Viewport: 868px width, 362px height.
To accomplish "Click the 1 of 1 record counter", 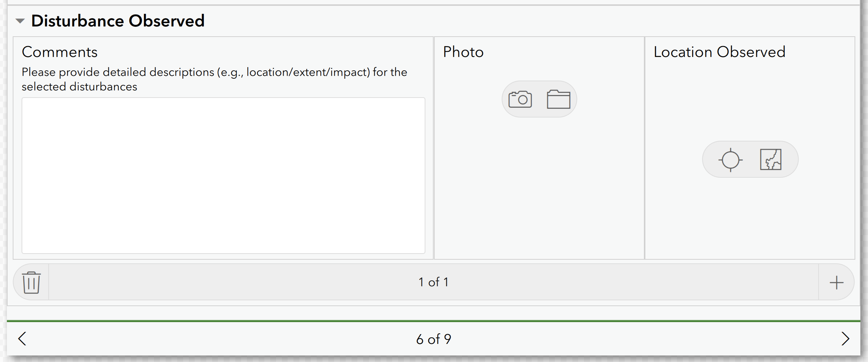I will tap(433, 282).
